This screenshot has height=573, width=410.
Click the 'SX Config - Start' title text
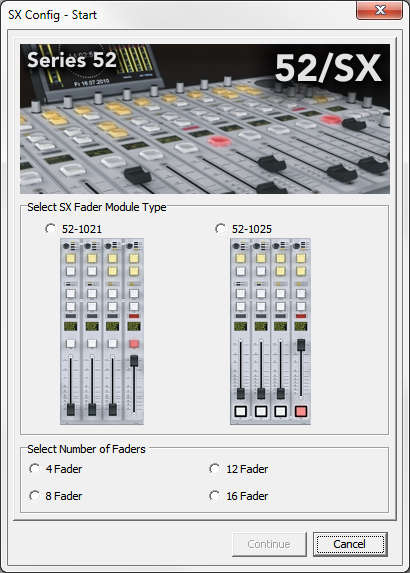click(x=52, y=15)
